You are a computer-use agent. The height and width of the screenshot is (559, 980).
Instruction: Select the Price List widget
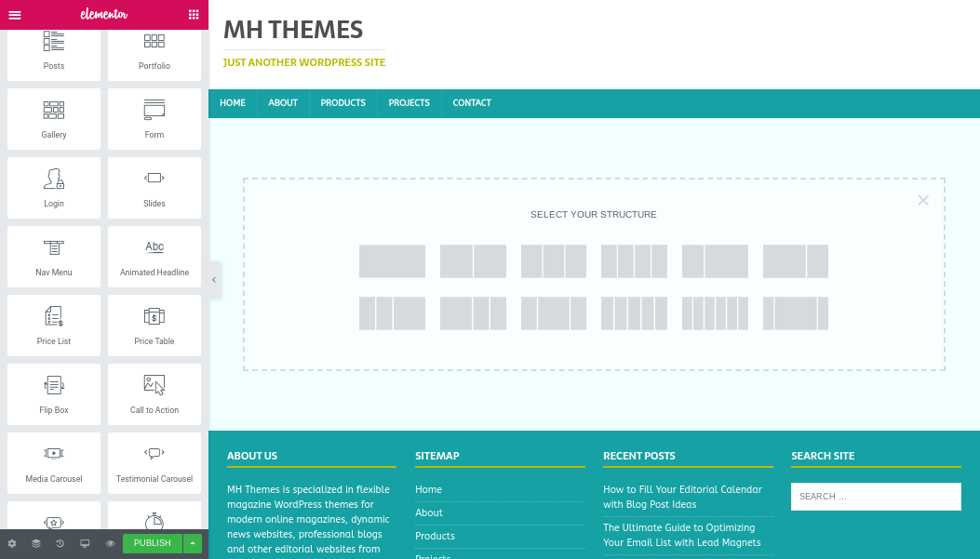coord(54,326)
